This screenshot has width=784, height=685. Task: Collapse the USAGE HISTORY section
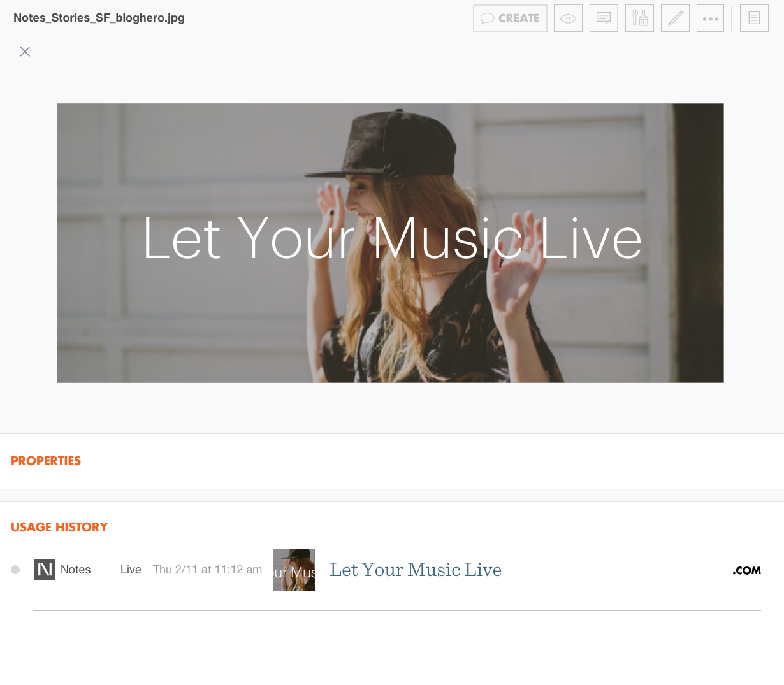point(59,527)
